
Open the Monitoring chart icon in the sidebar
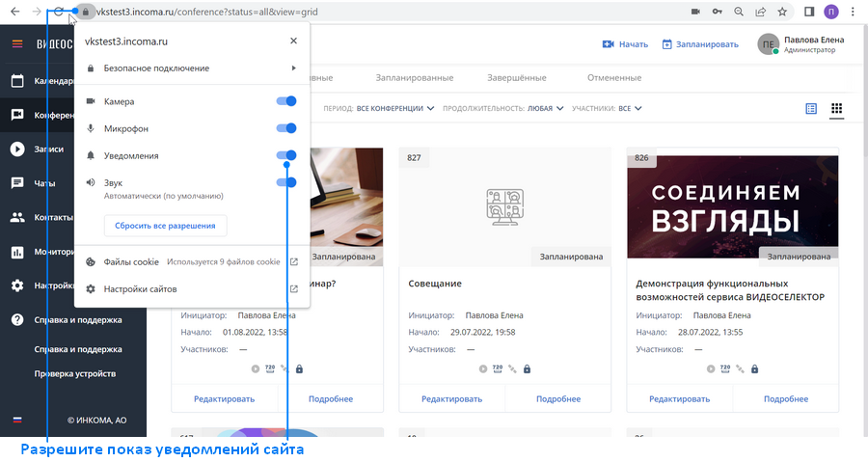17,252
